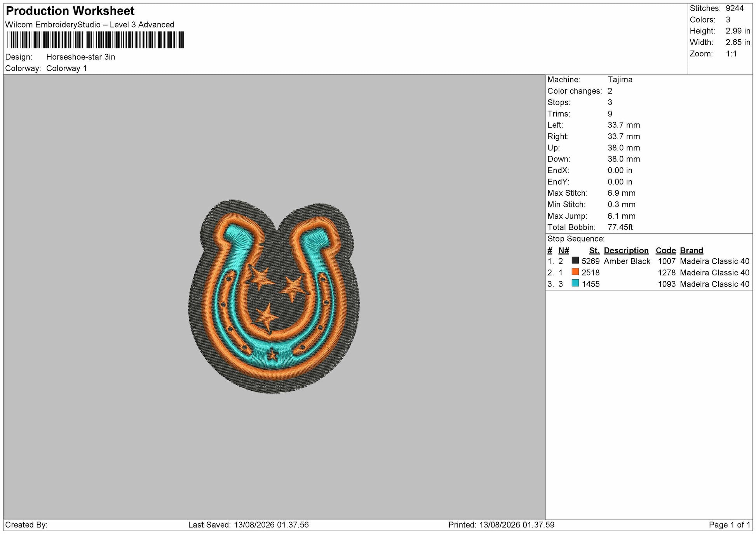Select the 'Colorway 1' value
The height and width of the screenshot is (534, 756).
[x=66, y=68]
